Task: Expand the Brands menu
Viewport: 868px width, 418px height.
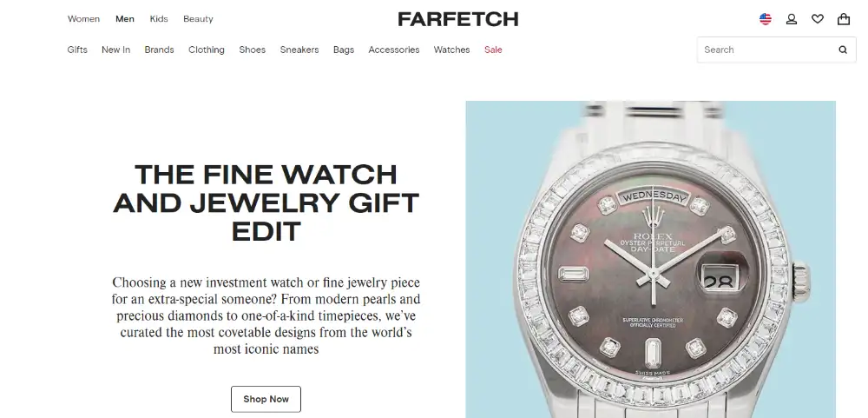Action: 160,50
